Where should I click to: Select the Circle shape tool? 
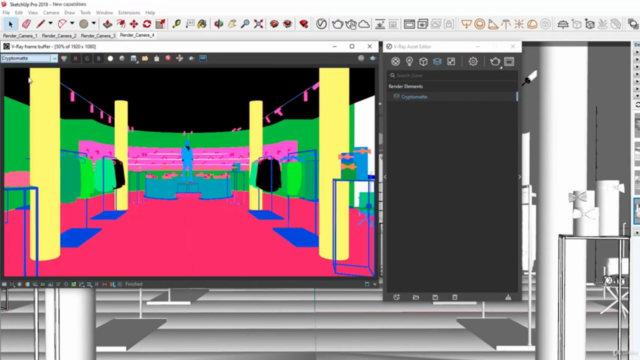coord(84,24)
